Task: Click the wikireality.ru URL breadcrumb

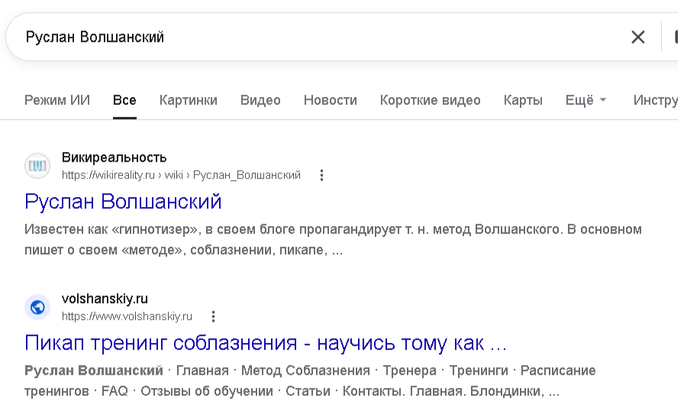Action: click(181, 175)
